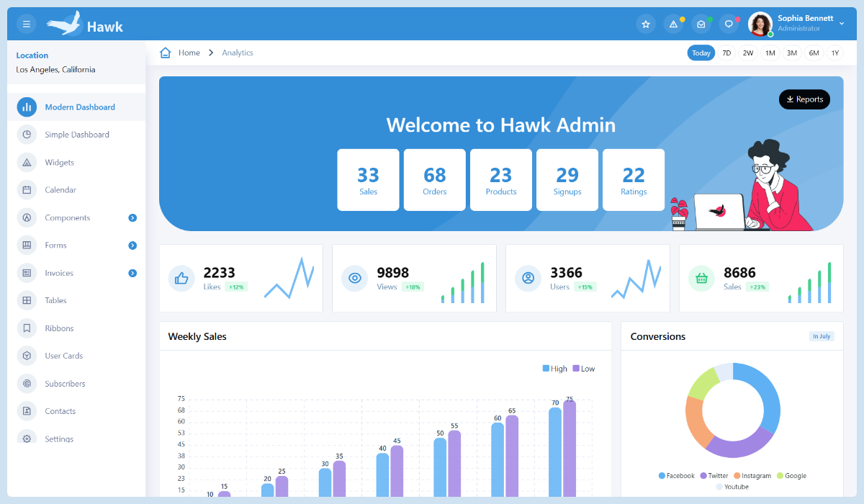This screenshot has width=864, height=504.
Task: Open Contacts from the sidebar
Action: coord(59,411)
